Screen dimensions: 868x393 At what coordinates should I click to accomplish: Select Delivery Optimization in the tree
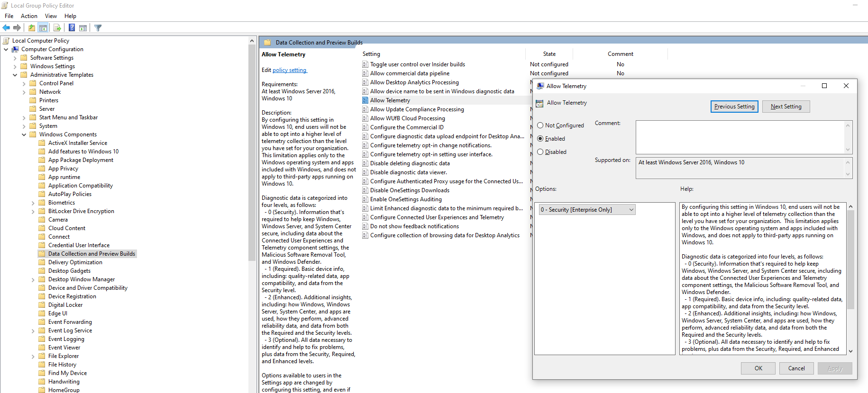tap(75, 262)
